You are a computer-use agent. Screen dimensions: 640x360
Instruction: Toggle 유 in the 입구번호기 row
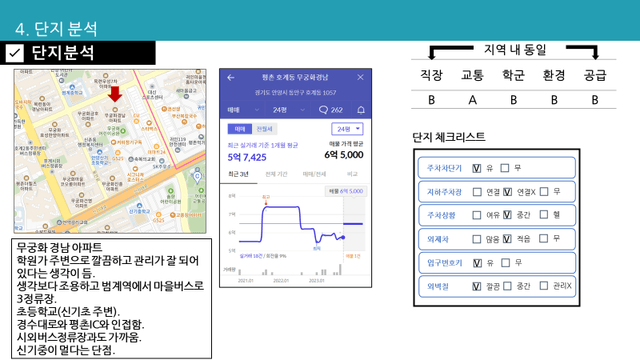point(477,263)
